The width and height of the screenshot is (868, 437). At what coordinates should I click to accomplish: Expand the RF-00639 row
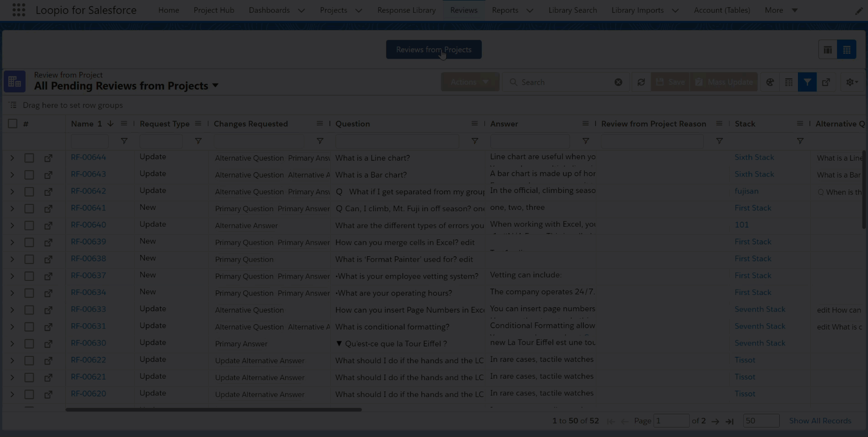point(12,242)
